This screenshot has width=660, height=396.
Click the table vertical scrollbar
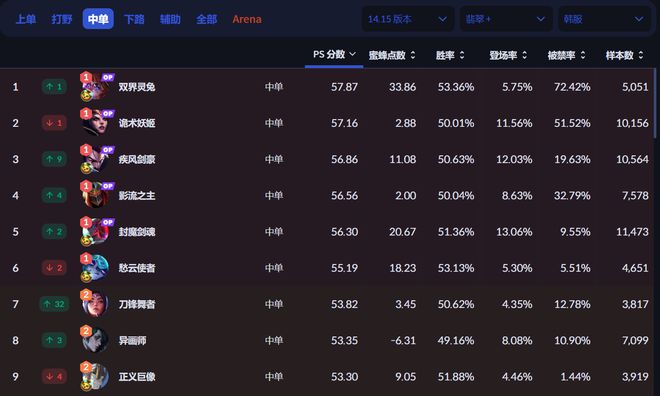655,104
